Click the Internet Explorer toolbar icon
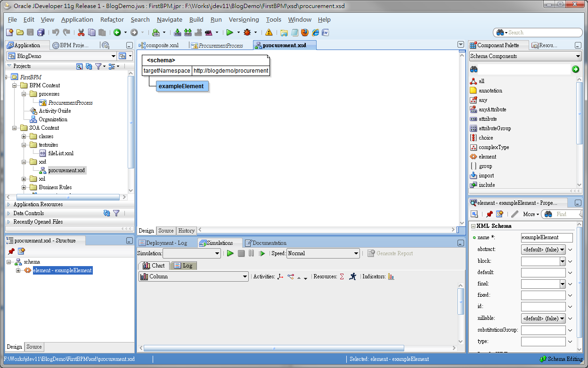The image size is (588, 368). (315, 33)
